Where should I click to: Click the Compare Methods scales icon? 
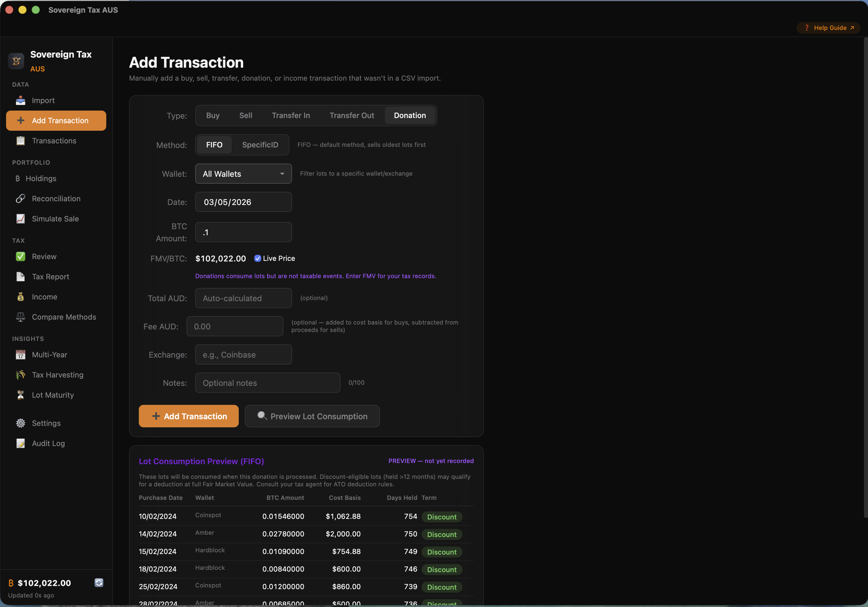pos(20,317)
